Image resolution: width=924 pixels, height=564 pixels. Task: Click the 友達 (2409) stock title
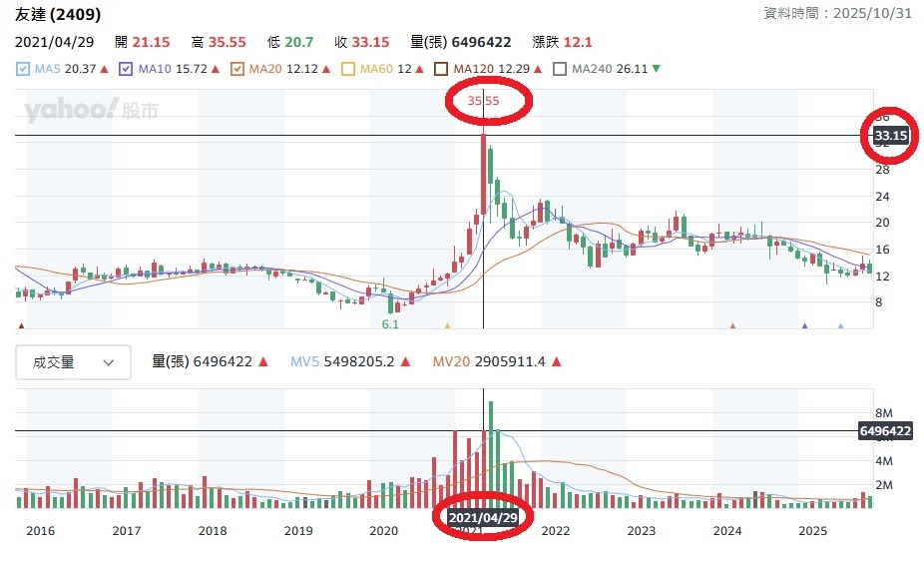pyautogui.click(x=58, y=14)
